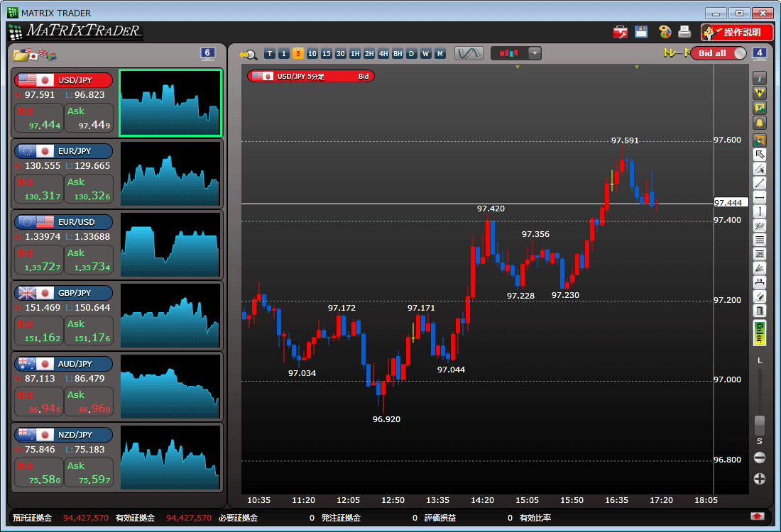
Task: Select the USD/JPY mini chart thumbnail
Action: (170, 103)
